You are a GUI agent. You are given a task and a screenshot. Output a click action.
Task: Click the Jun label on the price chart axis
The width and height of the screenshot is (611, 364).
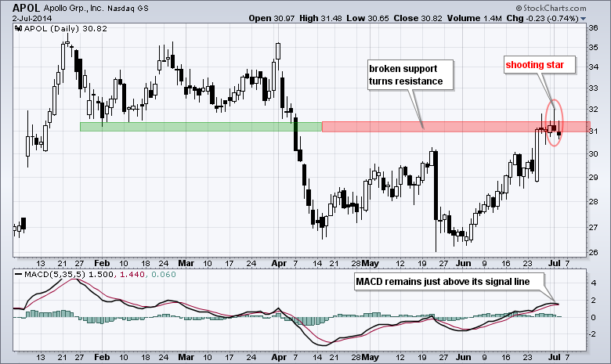pyautogui.click(x=464, y=264)
